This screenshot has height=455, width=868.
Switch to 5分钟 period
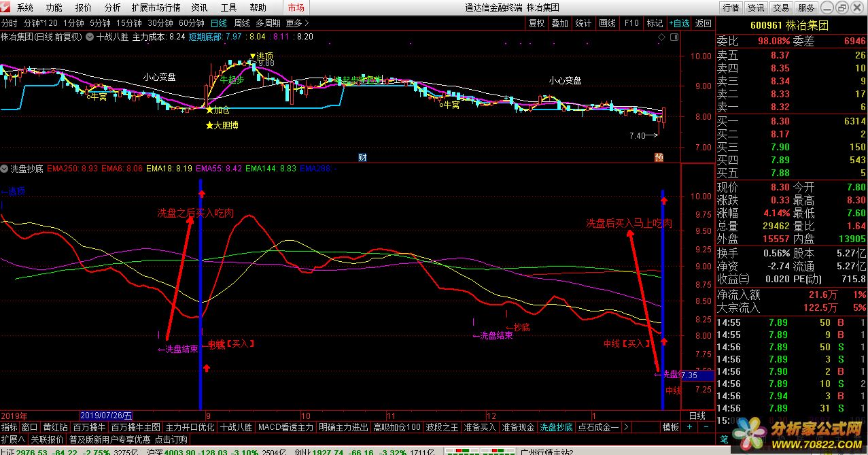tap(101, 23)
